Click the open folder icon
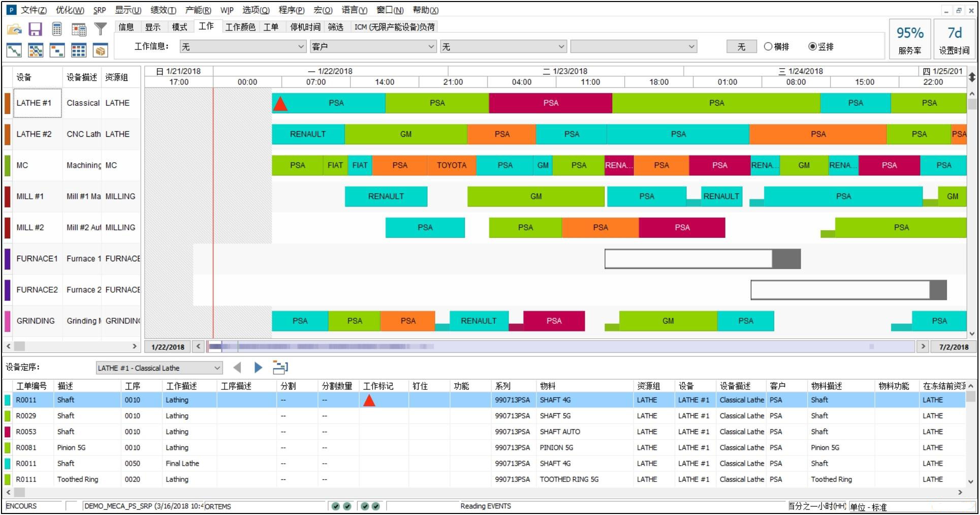This screenshot has height=515, width=980. point(14,29)
